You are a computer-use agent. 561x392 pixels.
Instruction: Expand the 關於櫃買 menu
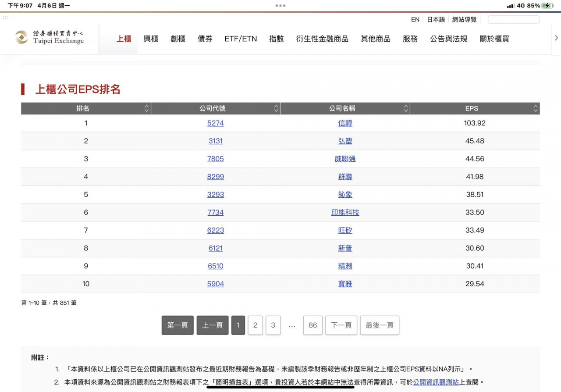[494, 39]
